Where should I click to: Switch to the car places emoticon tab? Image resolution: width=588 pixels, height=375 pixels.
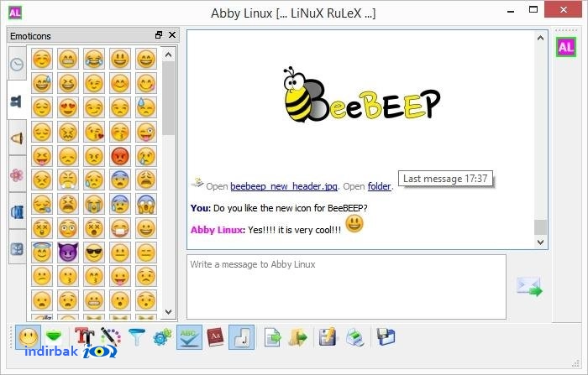(18, 211)
